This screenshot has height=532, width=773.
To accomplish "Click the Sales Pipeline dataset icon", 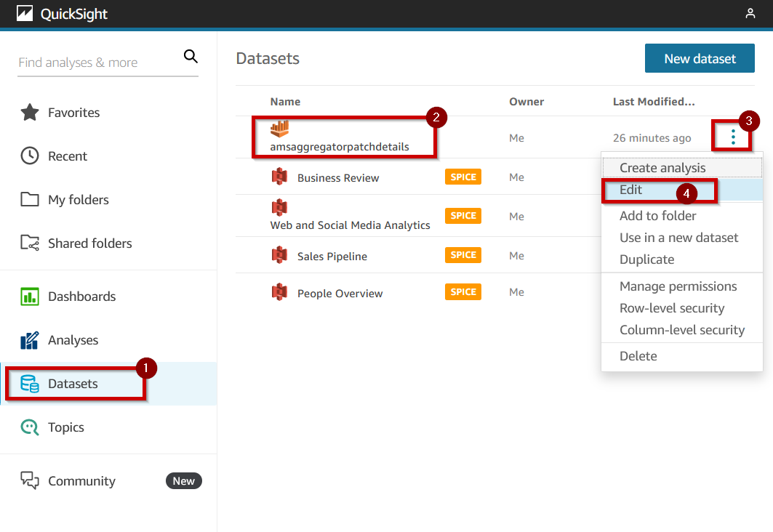I will click(279, 254).
